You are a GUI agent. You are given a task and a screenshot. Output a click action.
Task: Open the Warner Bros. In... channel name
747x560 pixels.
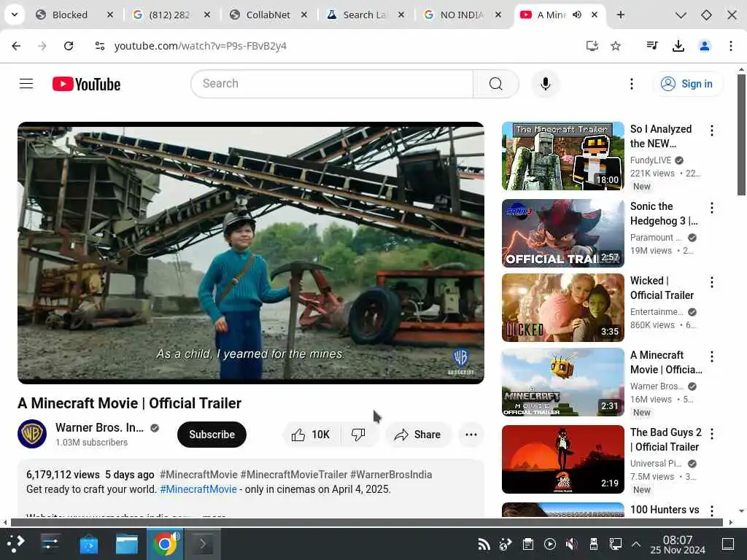coord(99,427)
